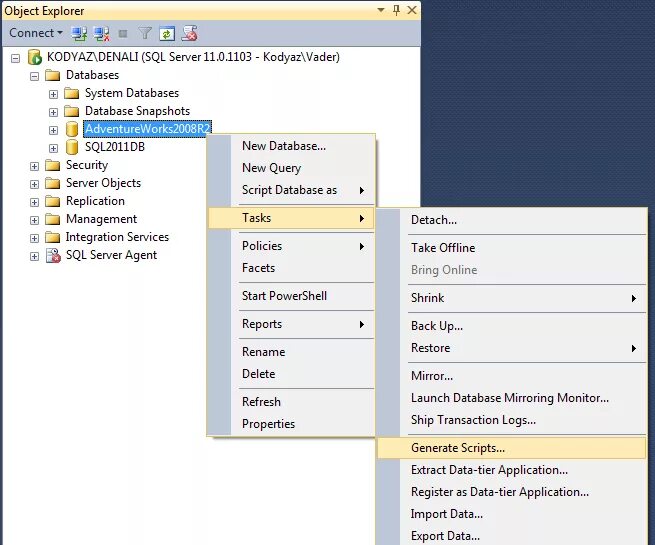Image resolution: width=655 pixels, height=545 pixels.
Task: Choose Export Data... menu item
Action: 512,536
